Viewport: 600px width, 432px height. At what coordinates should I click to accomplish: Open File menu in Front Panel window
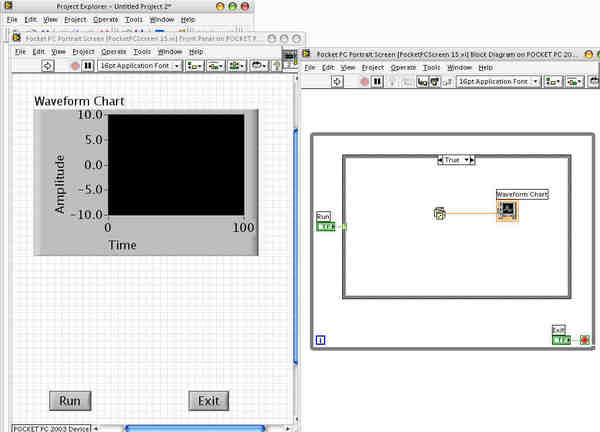20,52
